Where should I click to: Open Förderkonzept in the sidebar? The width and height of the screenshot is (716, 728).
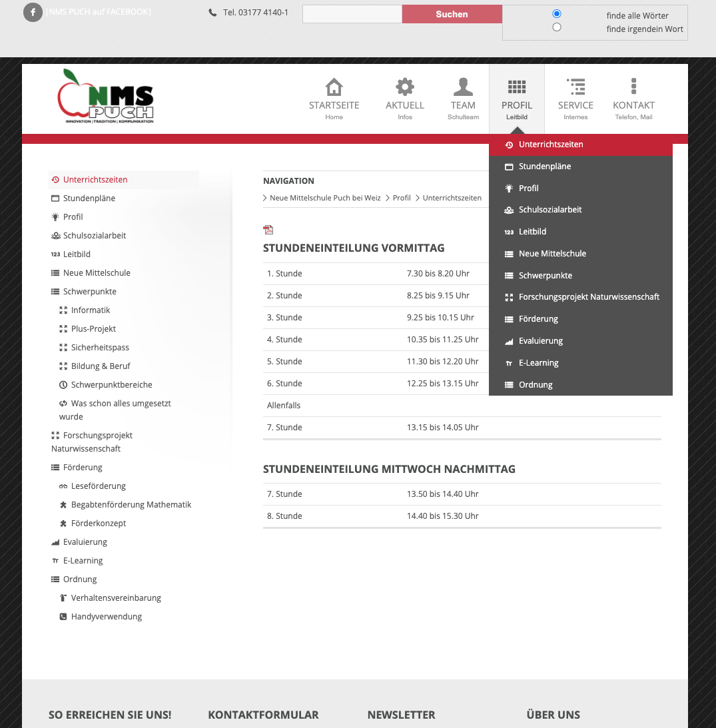(99, 524)
